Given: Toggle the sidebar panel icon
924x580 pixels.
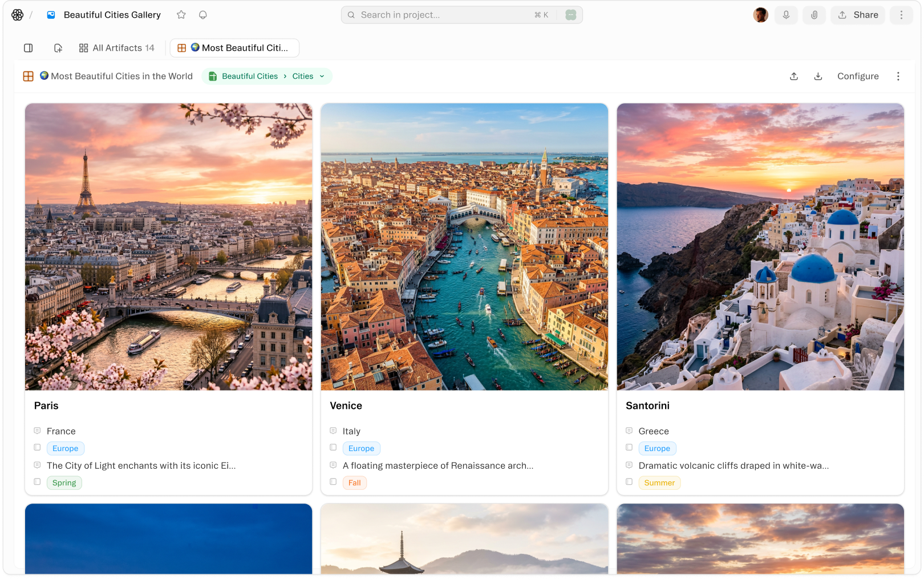Looking at the screenshot, I should 29,48.
